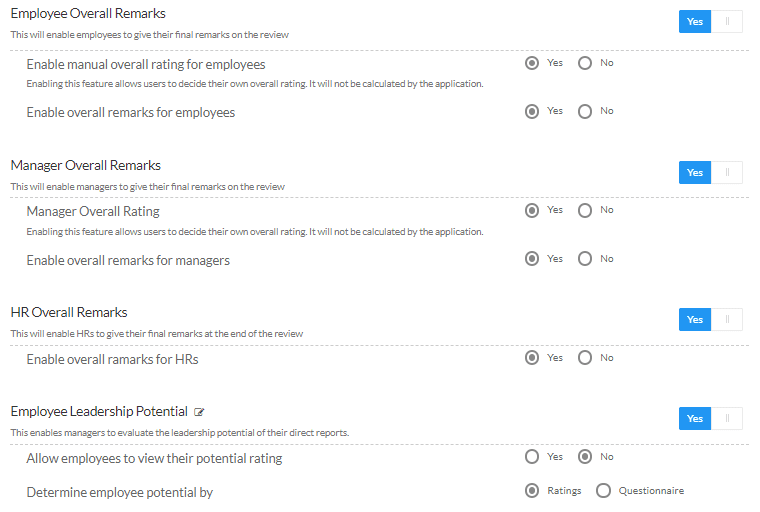
Task: Select Yes for Manager Overall Rating
Action: click(532, 210)
